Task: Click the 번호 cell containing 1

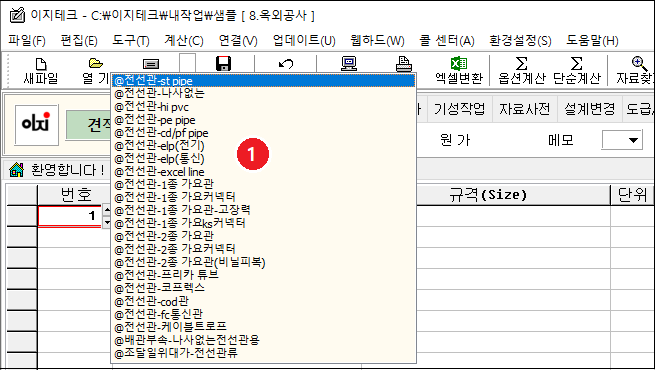Action: pos(69,216)
